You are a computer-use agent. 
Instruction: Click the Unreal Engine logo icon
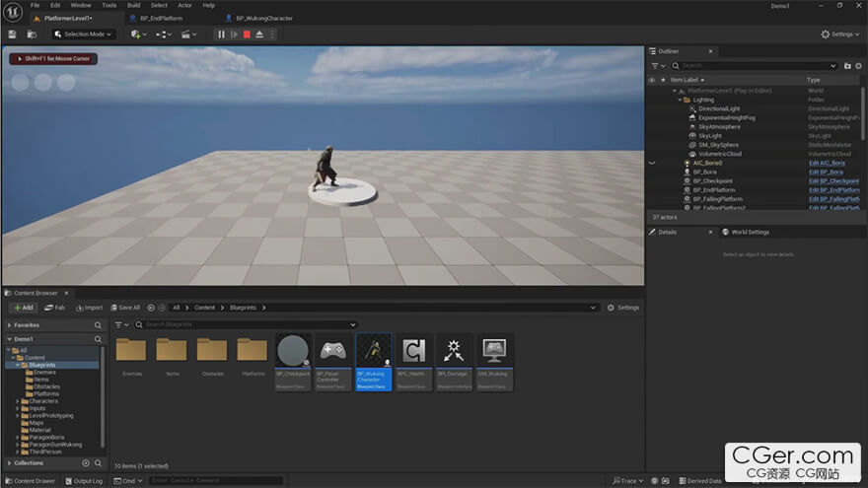click(12, 12)
